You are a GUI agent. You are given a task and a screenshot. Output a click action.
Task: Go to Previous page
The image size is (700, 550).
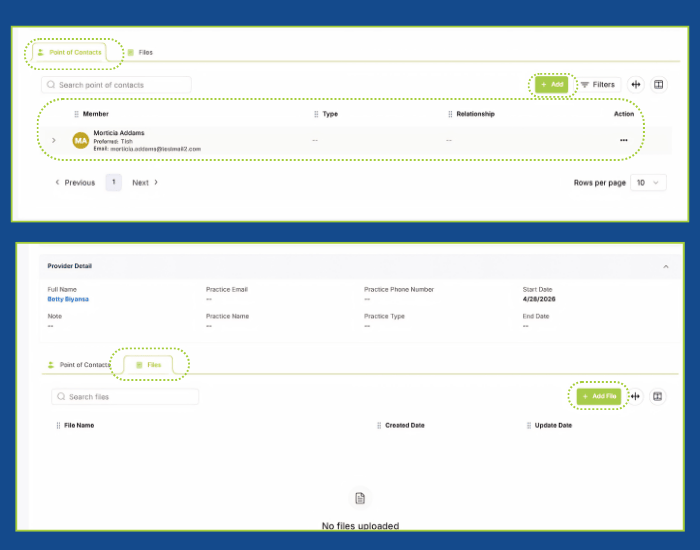(75, 183)
